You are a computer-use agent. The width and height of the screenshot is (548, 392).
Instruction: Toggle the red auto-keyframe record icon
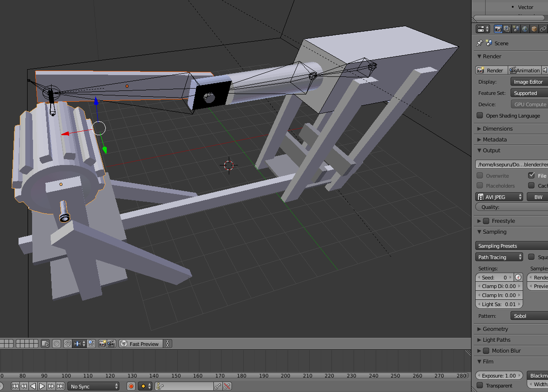coord(131,386)
